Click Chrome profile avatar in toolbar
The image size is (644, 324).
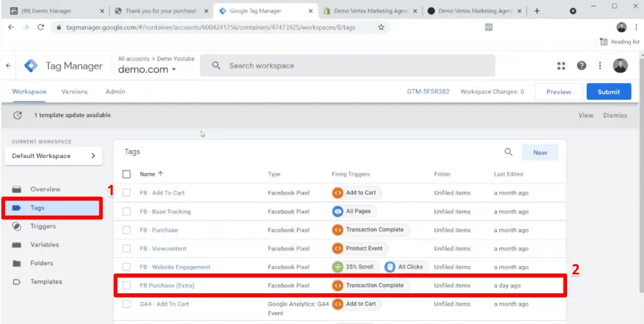tap(621, 28)
